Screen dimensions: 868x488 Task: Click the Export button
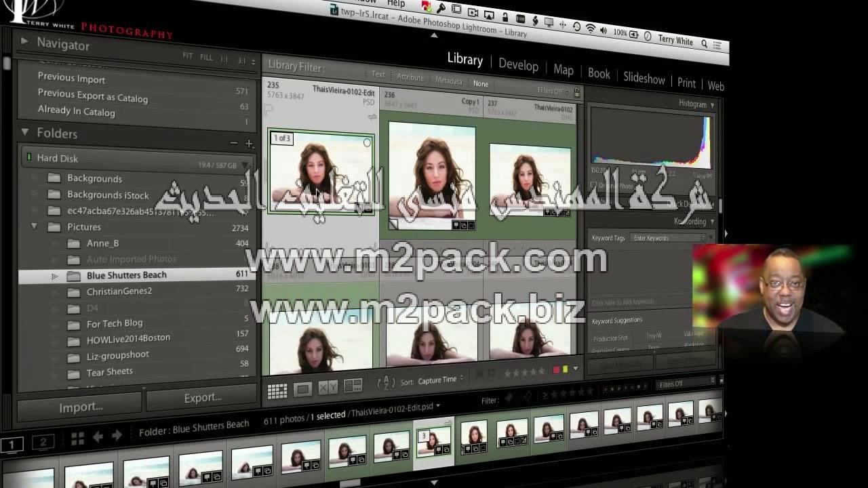(203, 398)
